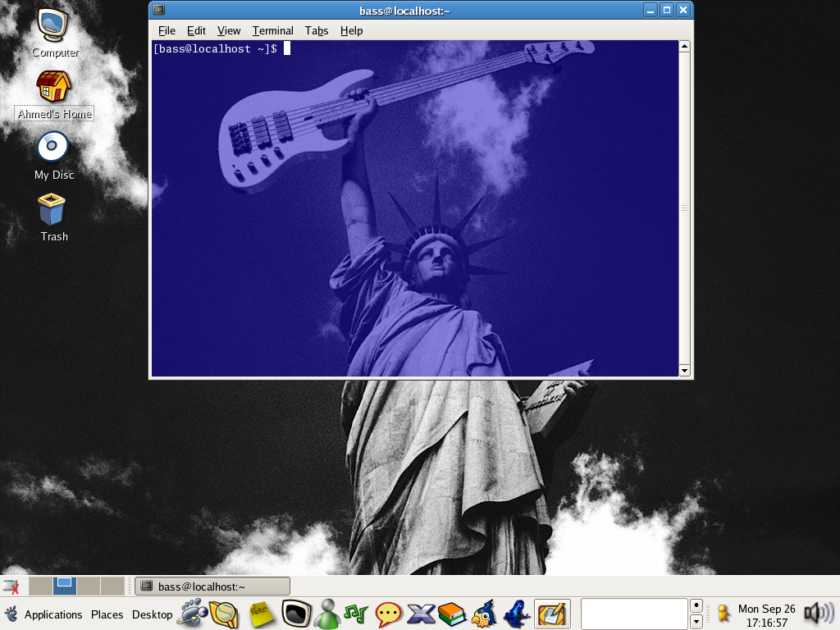Launch the terminal launcher in the panel
The width and height of the screenshot is (840, 630).
[x=296, y=614]
